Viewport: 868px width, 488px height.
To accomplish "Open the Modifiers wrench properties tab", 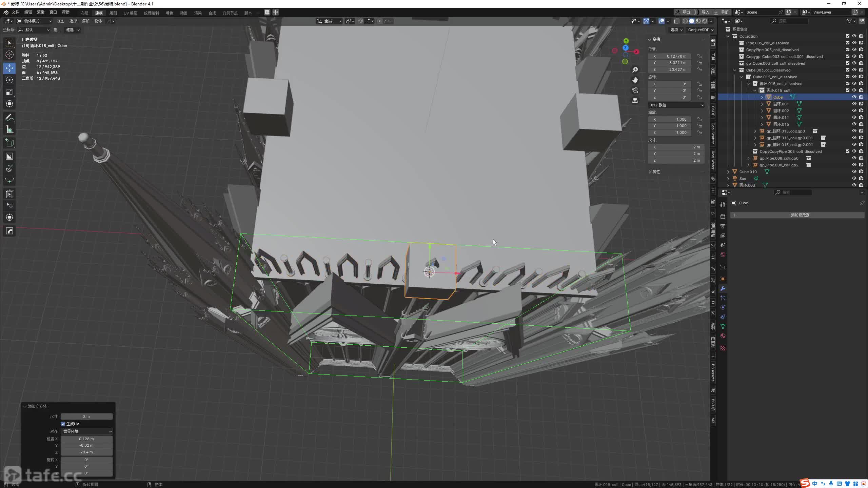I will tap(723, 288).
